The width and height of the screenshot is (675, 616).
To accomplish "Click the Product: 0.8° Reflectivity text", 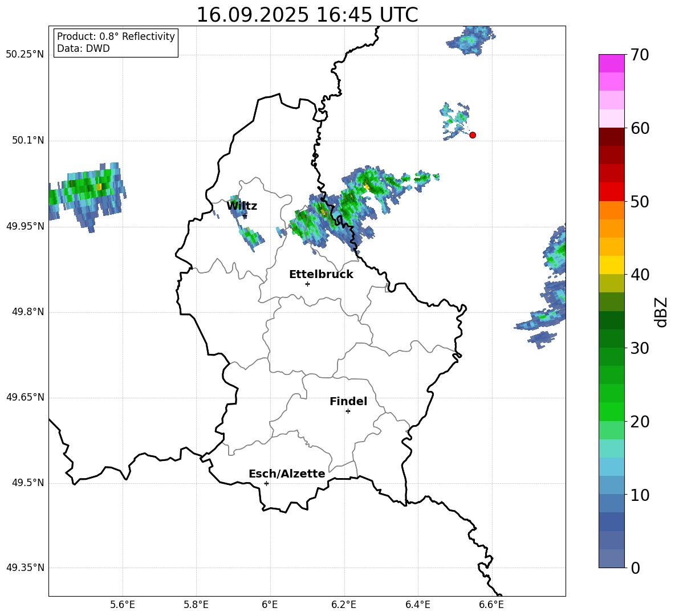I will click(x=116, y=36).
